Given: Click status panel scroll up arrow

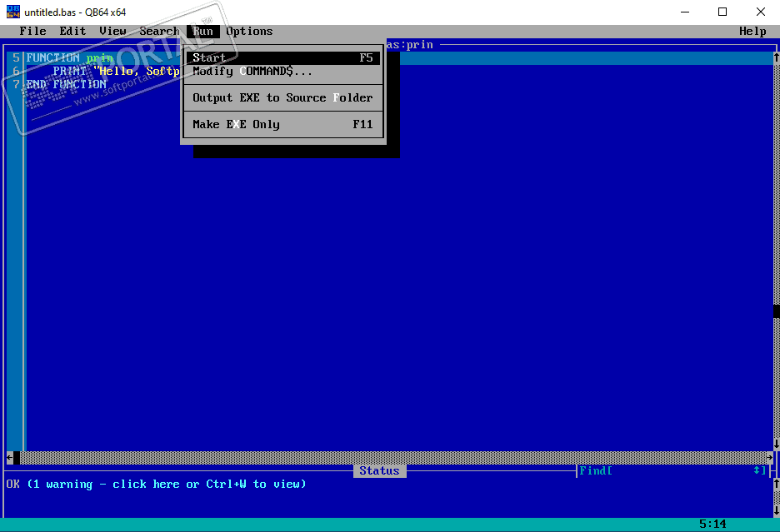Looking at the screenshot, I should (776, 483).
